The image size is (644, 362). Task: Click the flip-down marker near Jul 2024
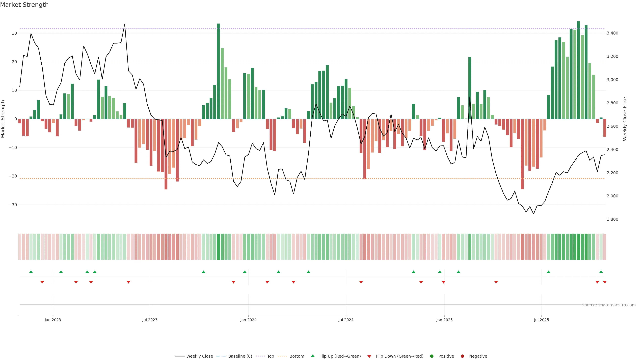tap(361, 282)
